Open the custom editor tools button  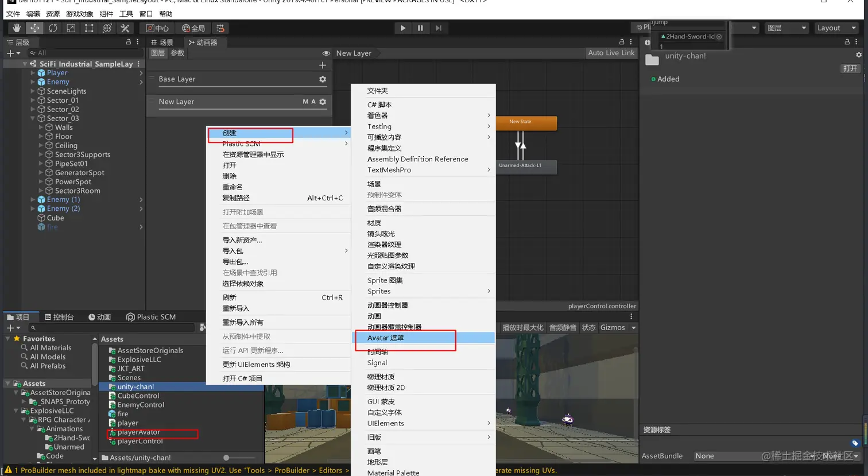125,28
